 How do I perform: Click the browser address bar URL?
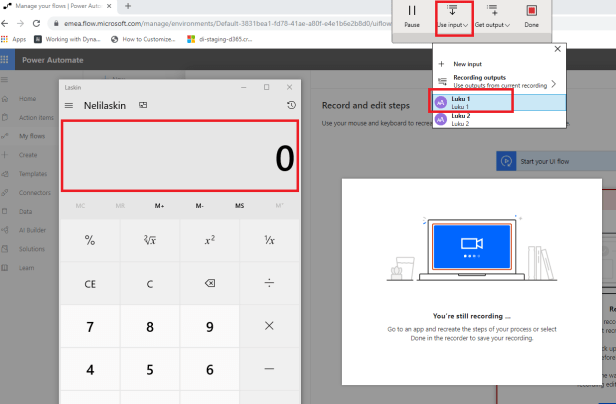click(227, 24)
